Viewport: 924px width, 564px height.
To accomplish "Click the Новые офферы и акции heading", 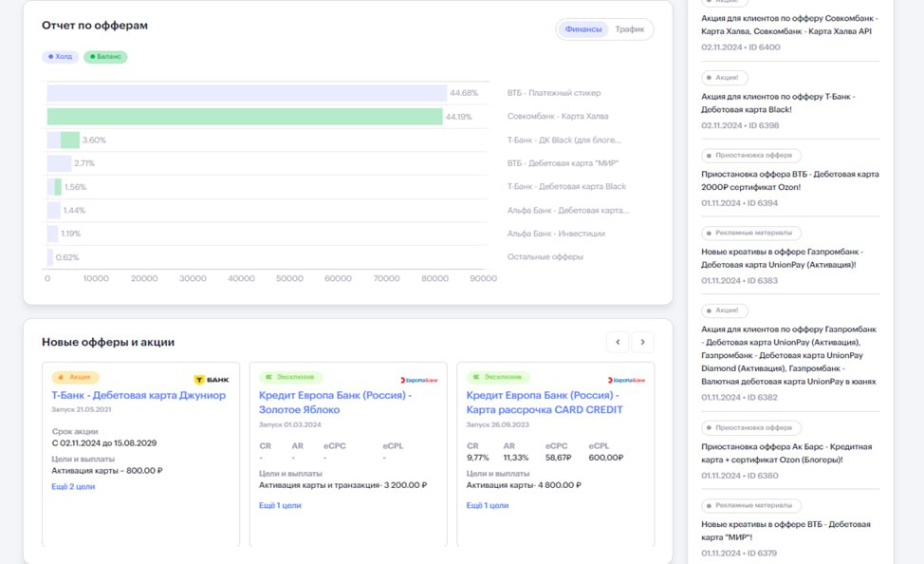I will [x=108, y=342].
